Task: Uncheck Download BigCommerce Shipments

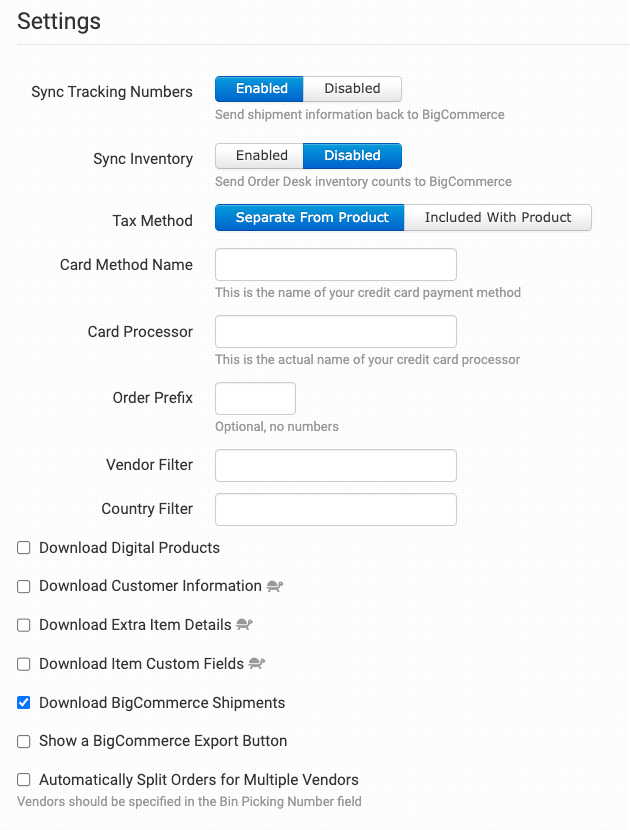Action: point(24,703)
